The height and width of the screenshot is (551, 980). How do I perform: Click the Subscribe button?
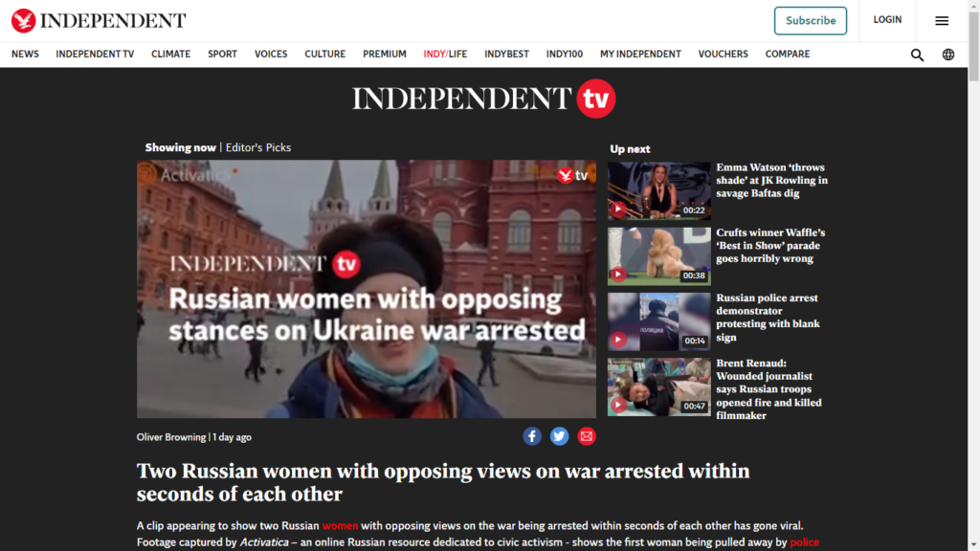click(x=811, y=21)
